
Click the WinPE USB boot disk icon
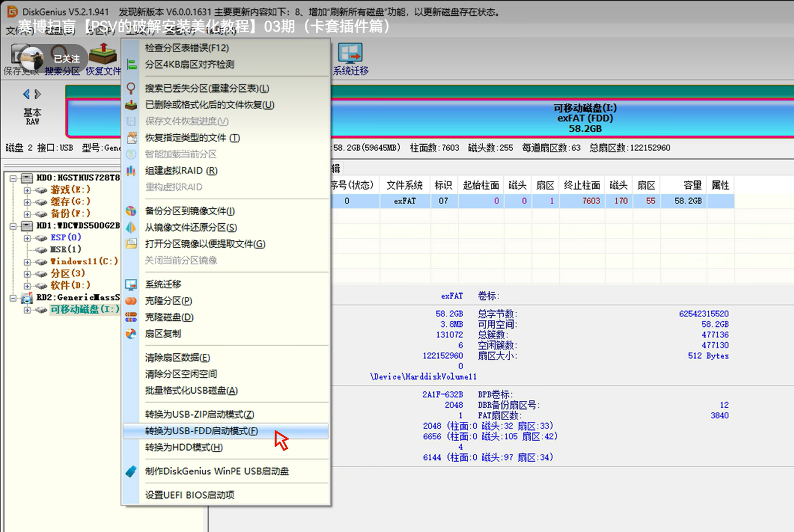click(131, 471)
